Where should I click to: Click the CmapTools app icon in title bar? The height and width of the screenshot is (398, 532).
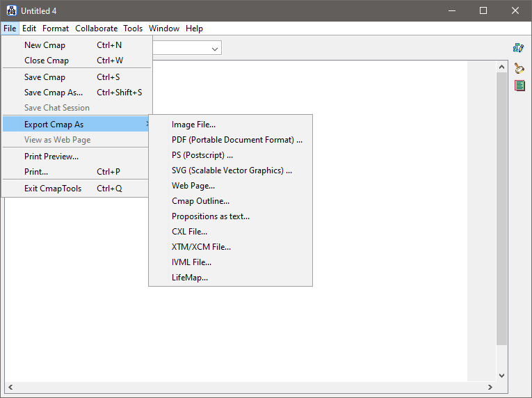click(x=12, y=10)
